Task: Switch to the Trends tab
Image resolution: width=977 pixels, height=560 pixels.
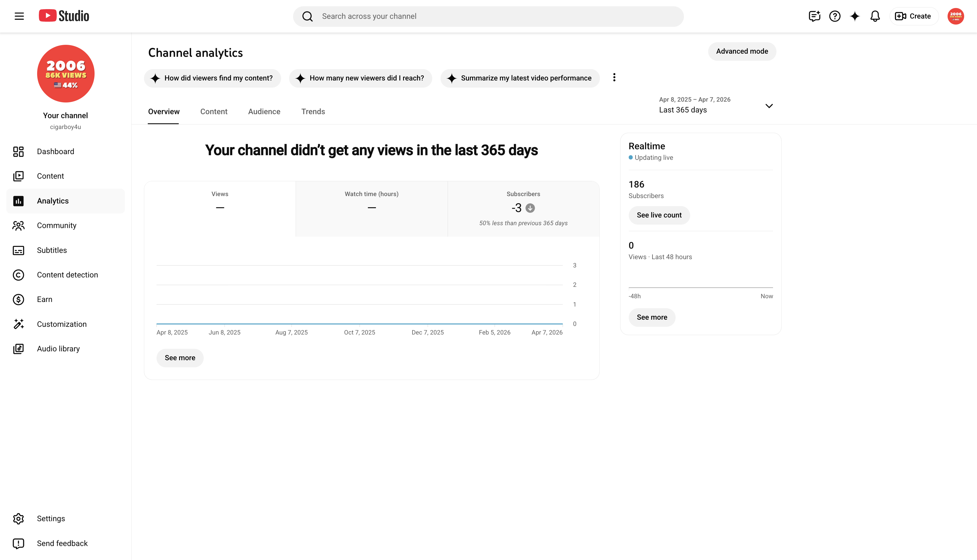Action: click(313, 112)
